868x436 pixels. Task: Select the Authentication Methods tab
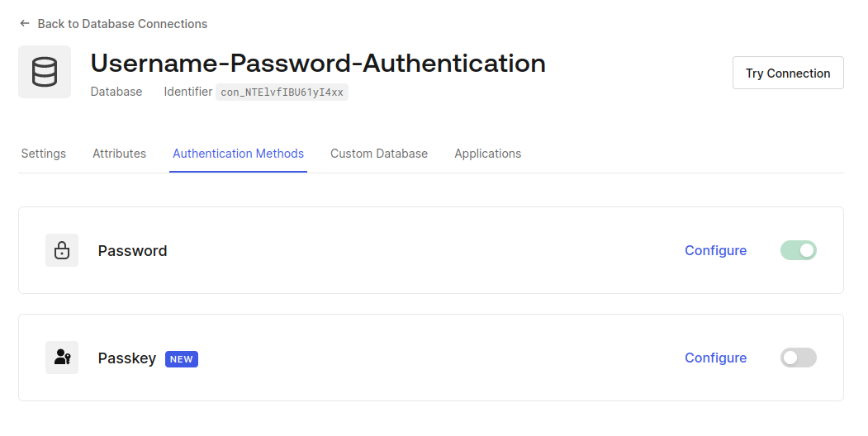pyautogui.click(x=238, y=154)
